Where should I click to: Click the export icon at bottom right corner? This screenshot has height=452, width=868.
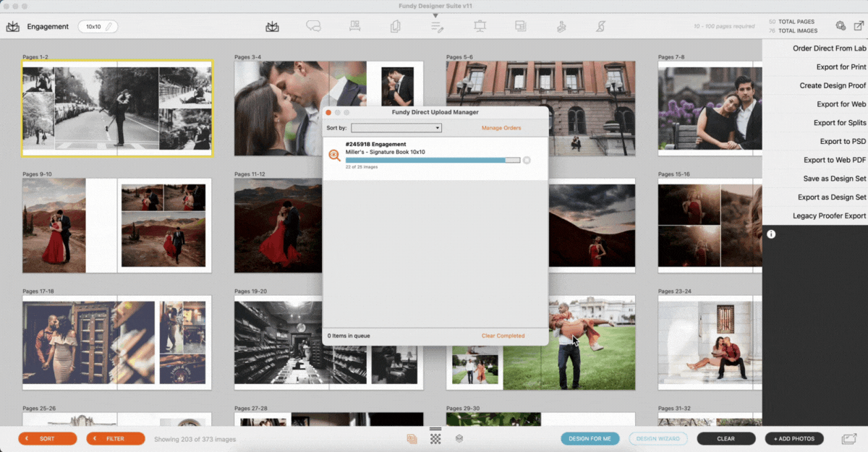[849, 438]
